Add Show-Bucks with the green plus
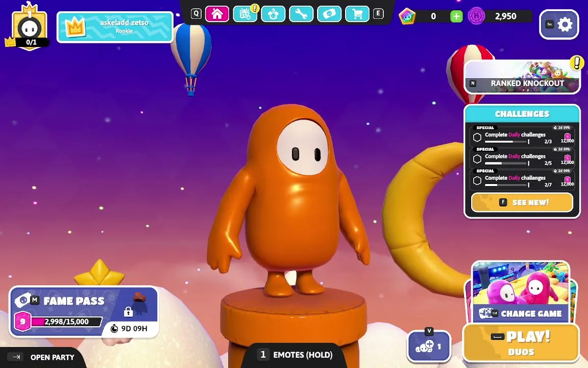The image size is (588, 368). click(x=456, y=16)
